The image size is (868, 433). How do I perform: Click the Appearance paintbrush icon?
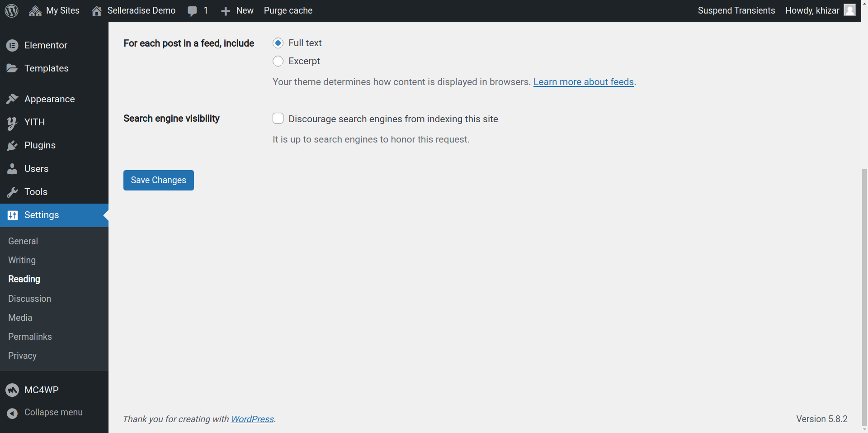12,99
